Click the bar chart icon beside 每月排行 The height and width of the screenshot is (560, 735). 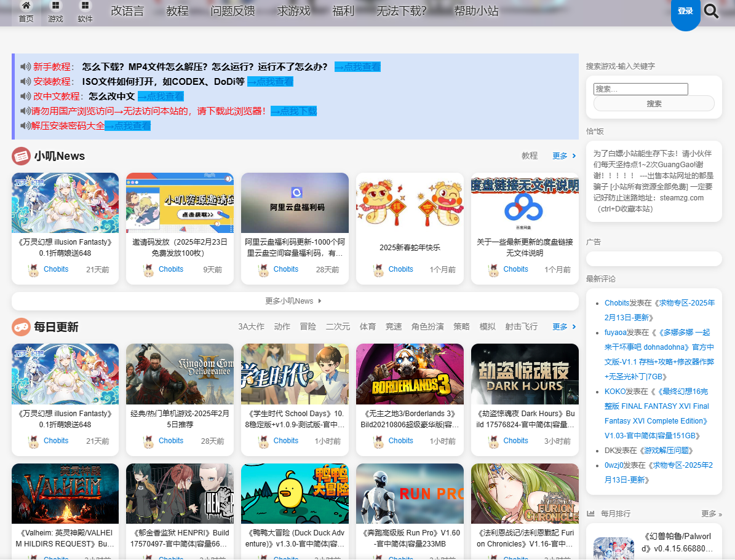tap(590, 513)
